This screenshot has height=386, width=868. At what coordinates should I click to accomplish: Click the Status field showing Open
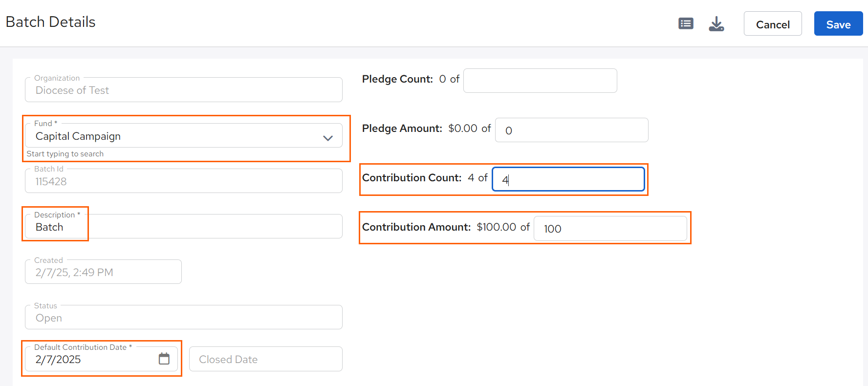[x=184, y=317]
